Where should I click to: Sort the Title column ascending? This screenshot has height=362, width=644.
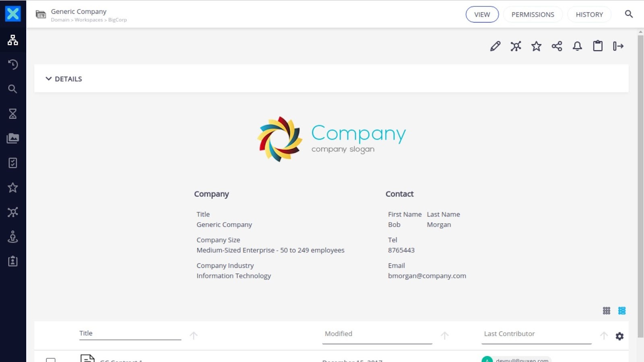click(194, 335)
